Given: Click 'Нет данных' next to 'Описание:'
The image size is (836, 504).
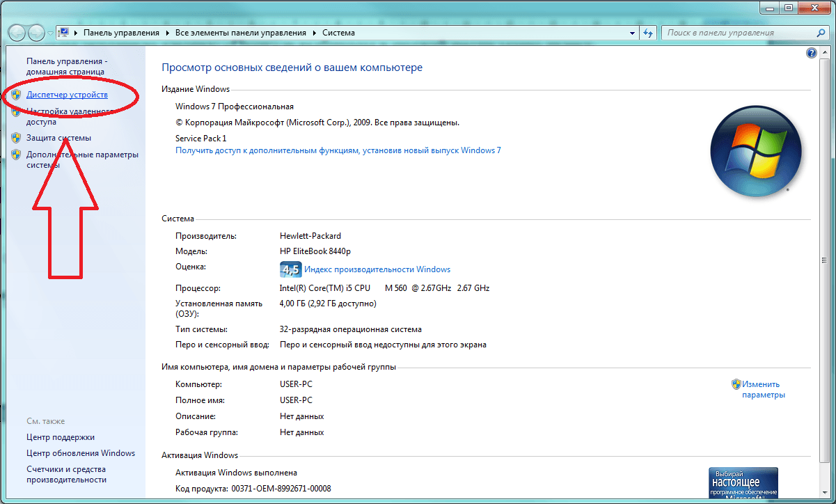Looking at the screenshot, I should (x=302, y=416).
